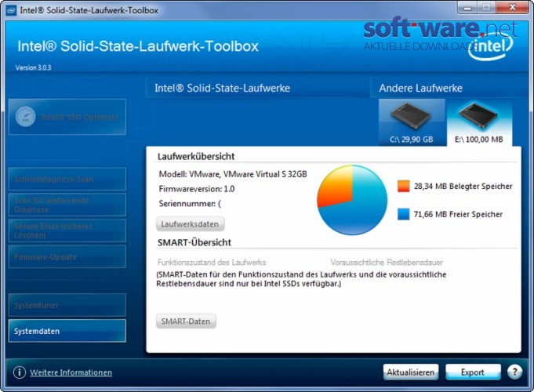534x392 pixels.
Task: Click Aktualisieren to refresh
Action: coord(411,372)
